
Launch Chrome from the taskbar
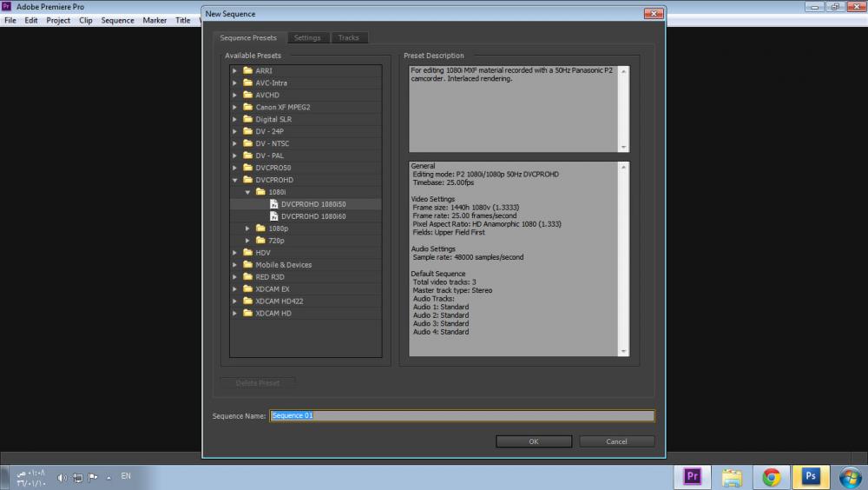(x=771, y=476)
